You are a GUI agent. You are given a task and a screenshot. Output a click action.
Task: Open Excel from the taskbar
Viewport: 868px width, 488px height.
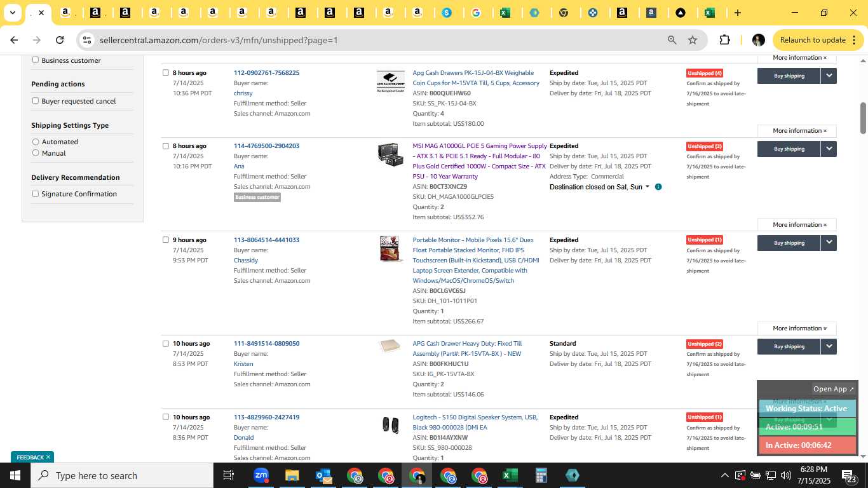[510, 475]
